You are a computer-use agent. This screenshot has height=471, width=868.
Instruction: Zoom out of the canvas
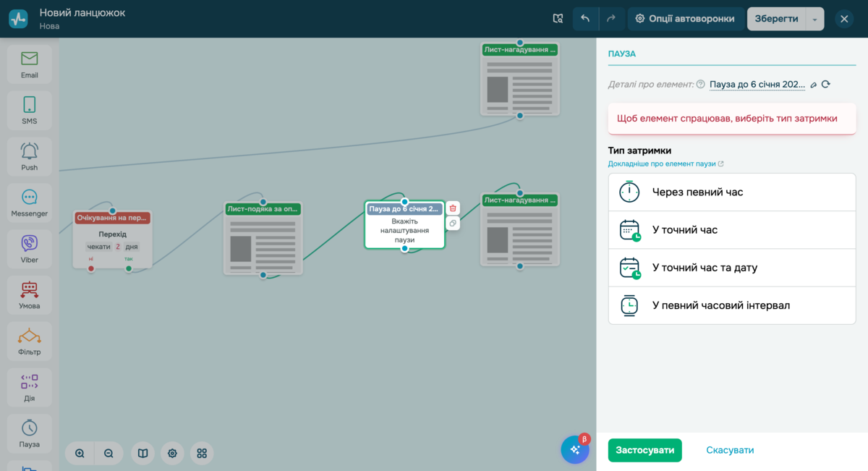[x=109, y=453]
